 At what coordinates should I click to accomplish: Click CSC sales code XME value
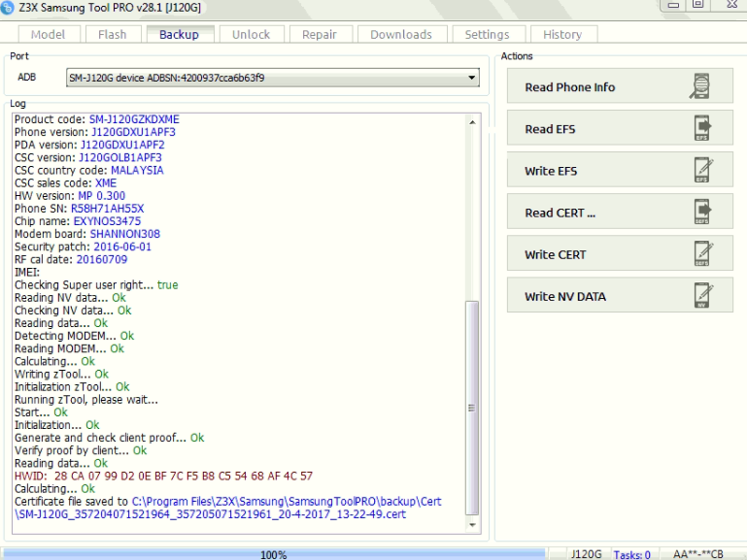tap(106, 183)
